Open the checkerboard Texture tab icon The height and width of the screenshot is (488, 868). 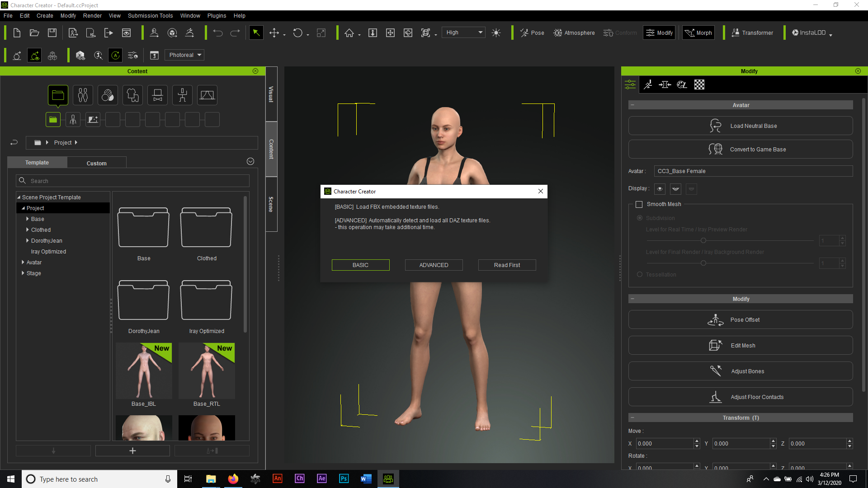(699, 84)
